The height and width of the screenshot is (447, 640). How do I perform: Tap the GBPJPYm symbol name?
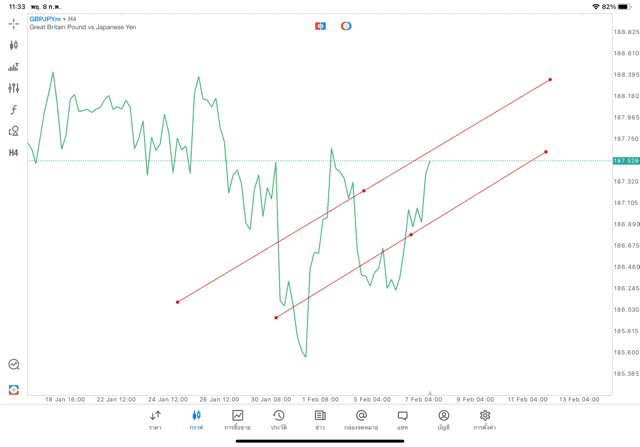[46, 18]
